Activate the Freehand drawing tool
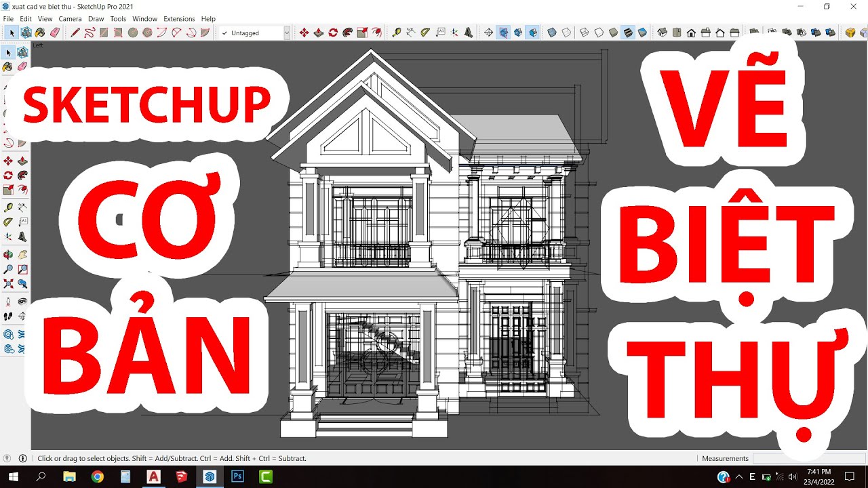Viewport: 868px width, 488px height. click(x=90, y=33)
